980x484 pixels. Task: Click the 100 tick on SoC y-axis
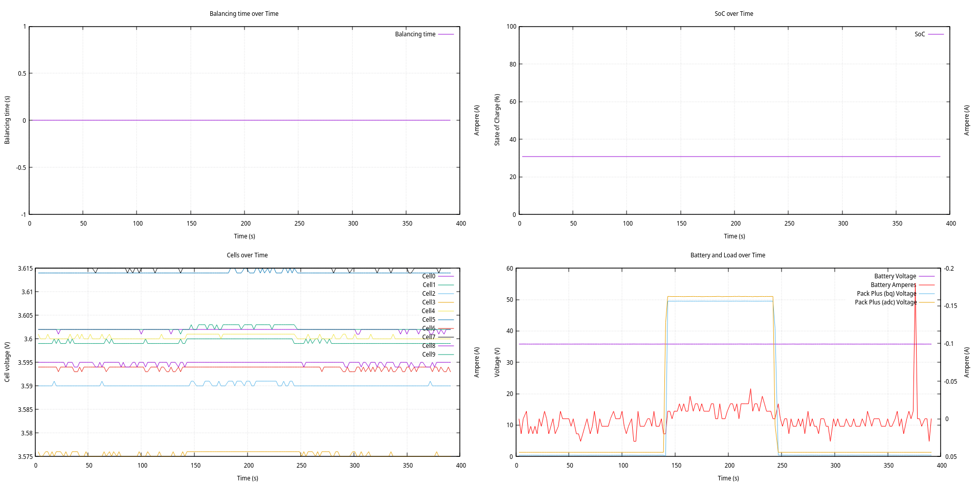pyautogui.click(x=511, y=27)
